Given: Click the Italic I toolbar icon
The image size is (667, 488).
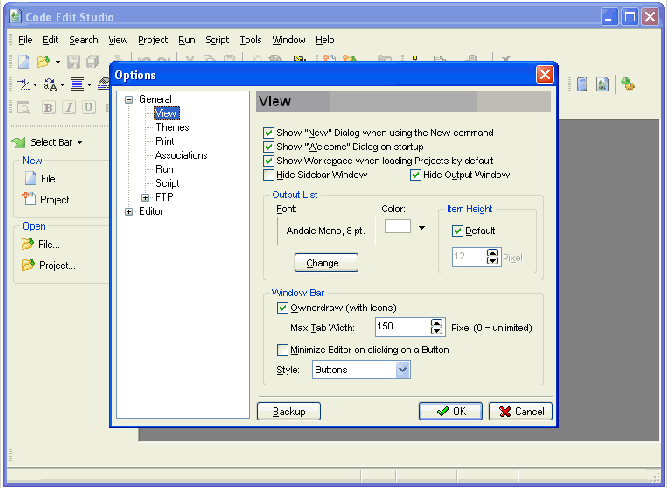Looking at the screenshot, I should 69,108.
